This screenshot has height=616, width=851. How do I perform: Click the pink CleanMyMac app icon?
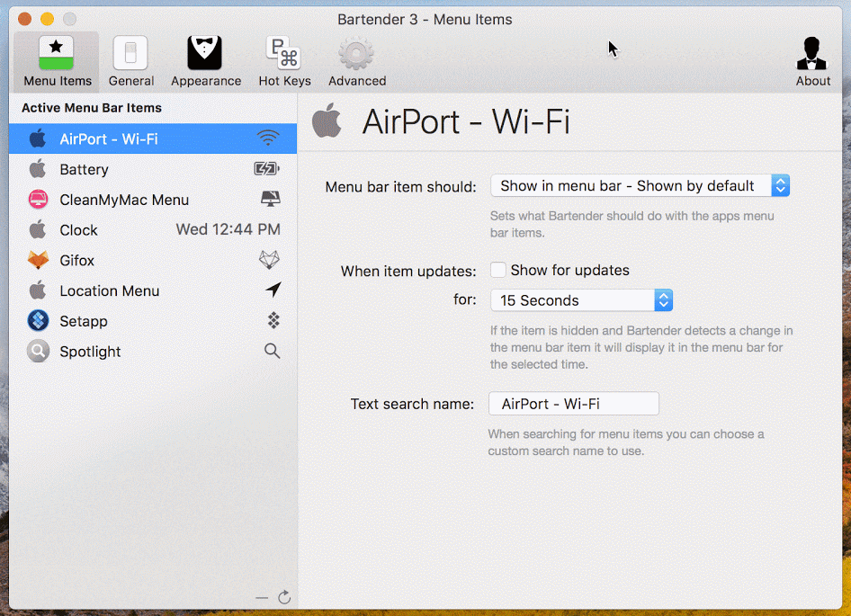(38, 199)
